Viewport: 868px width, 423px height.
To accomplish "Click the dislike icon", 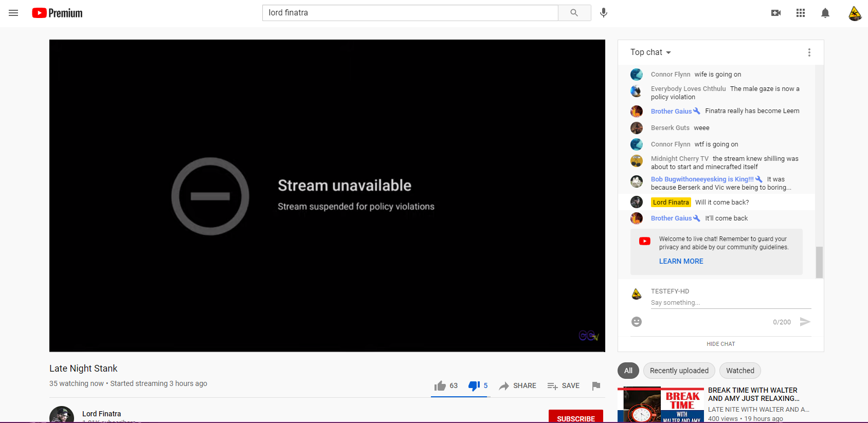I will coord(474,386).
